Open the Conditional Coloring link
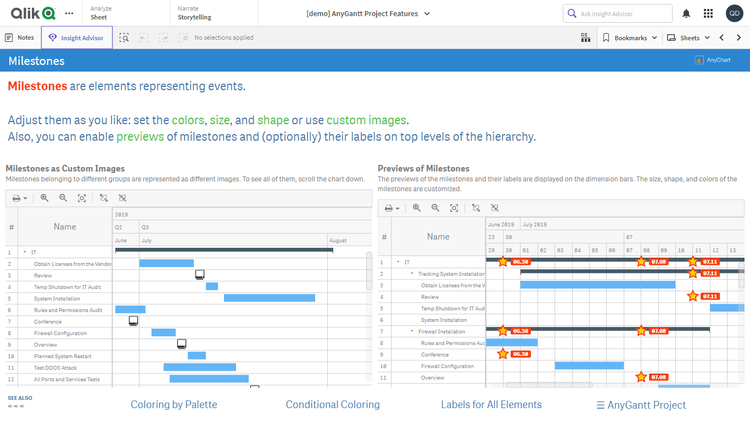The width and height of the screenshot is (750, 422). (x=332, y=405)
